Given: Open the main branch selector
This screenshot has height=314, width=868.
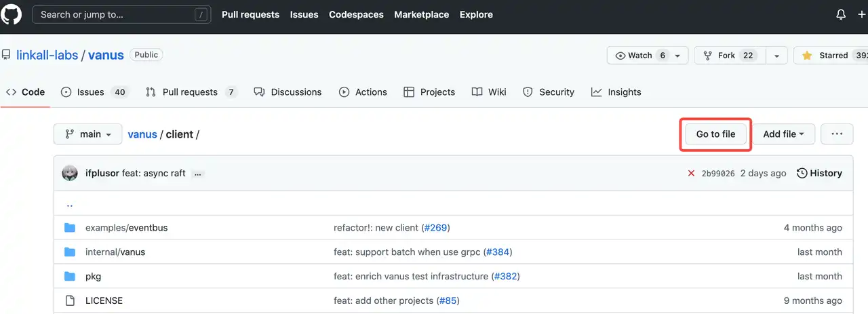Looking at the screenshot, I should (88, 134).
